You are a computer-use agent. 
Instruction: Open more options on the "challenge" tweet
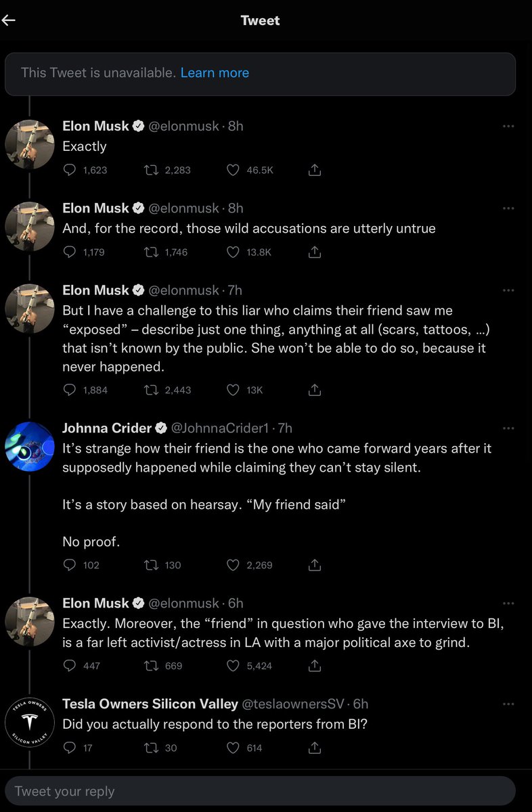[508, 290]
